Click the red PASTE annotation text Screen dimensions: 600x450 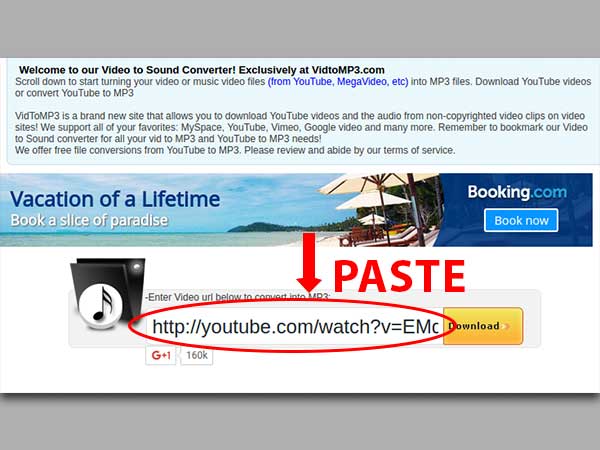[x=398, y=275]
